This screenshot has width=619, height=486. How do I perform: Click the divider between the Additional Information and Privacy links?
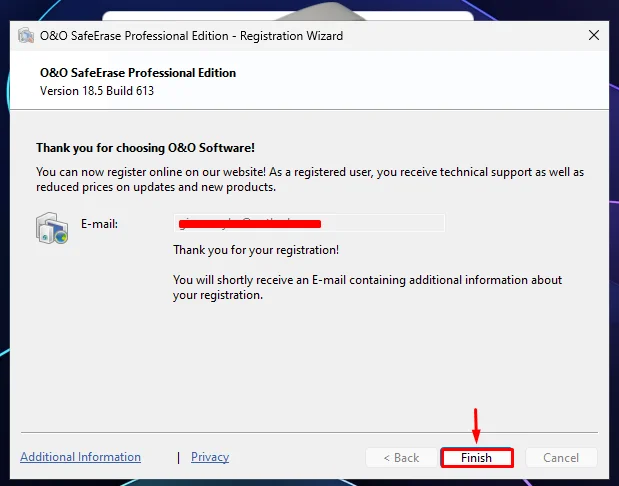coord(178,457)
